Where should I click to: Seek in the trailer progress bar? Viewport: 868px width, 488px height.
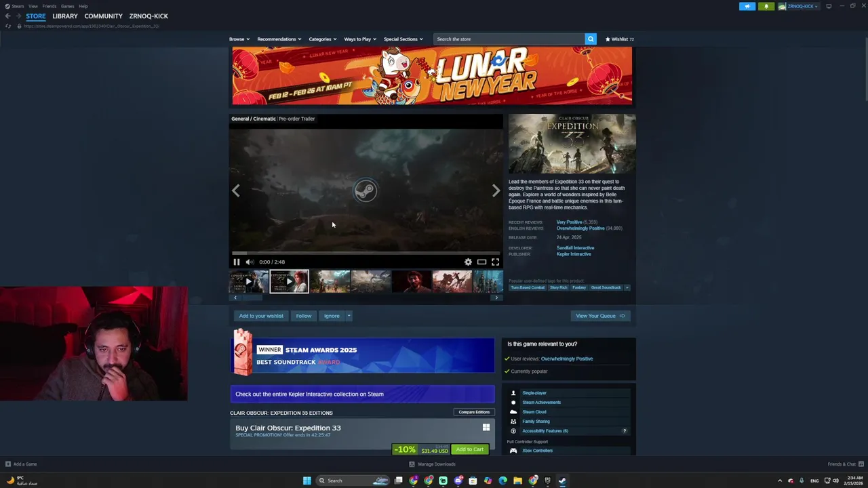tap(366, 253)
